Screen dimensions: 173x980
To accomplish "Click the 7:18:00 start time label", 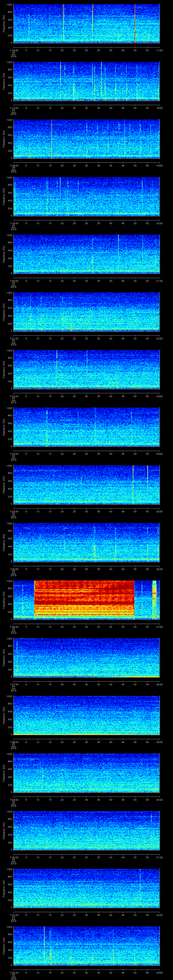I will (x=14, y=166).
